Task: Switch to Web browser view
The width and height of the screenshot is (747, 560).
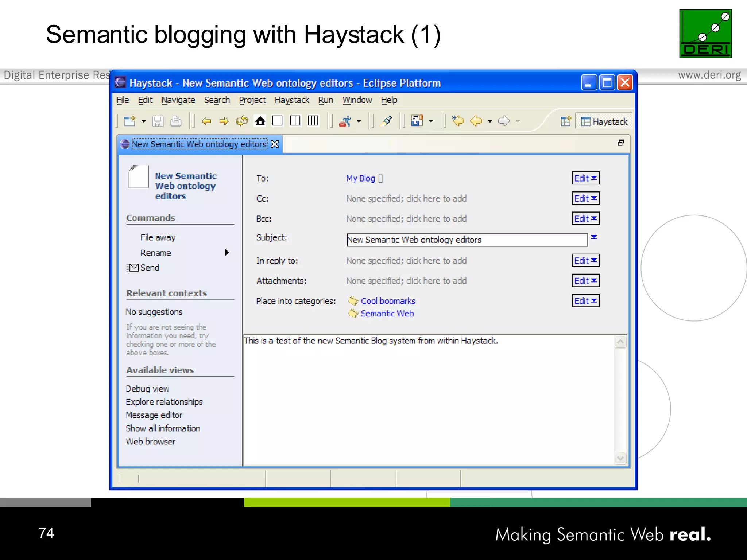Action: [x=150, y=441]
